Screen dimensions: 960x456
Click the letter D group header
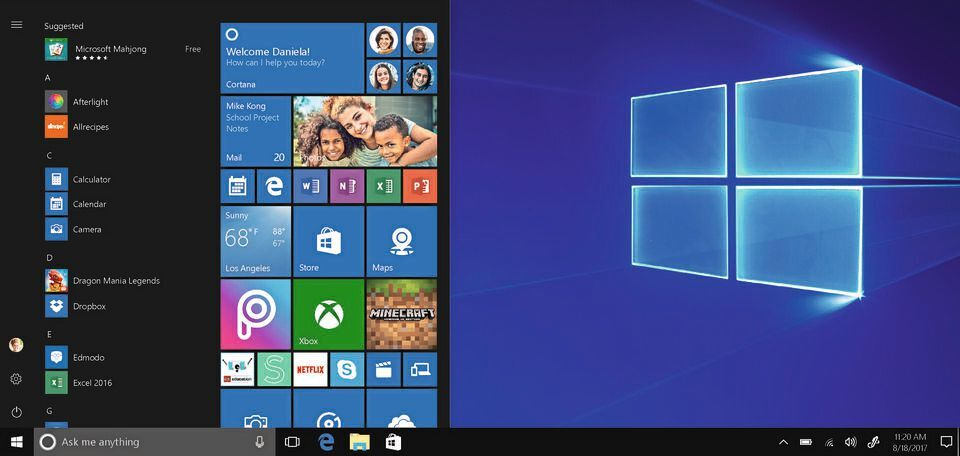(x=49, y=258)
